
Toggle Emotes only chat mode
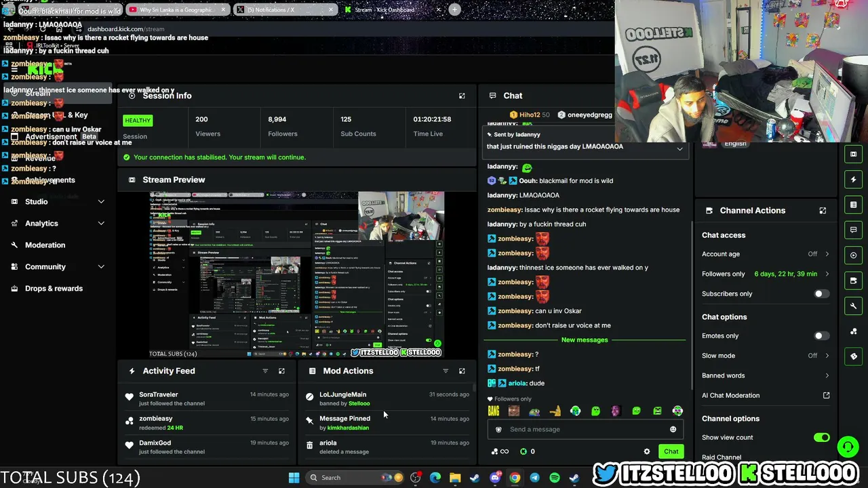click(x=821, y=336)
